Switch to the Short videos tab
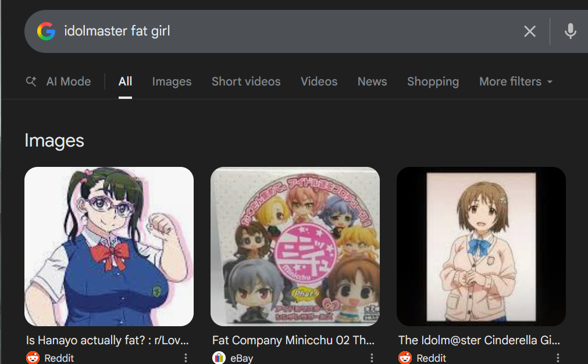Image resolution: width=588 pixels, height=364 pixels. pyautogui.click(x=246, y=81)
